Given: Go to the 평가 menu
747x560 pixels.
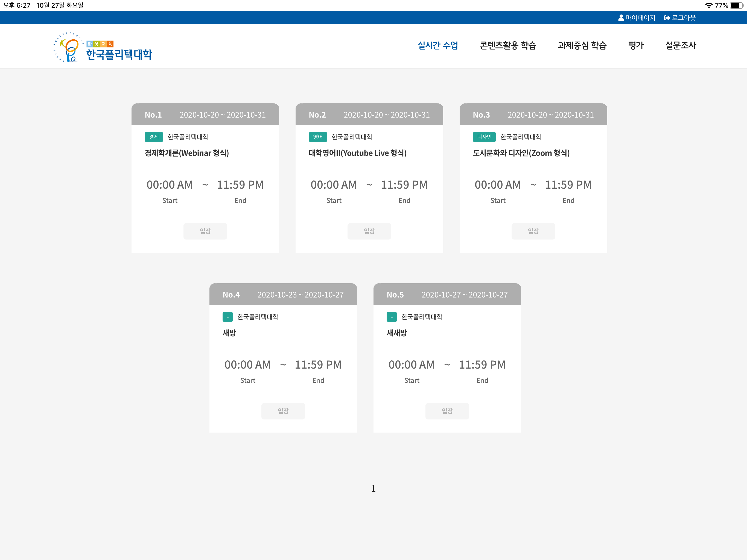Looking at the screenshot, I should [x=636, y=45].
